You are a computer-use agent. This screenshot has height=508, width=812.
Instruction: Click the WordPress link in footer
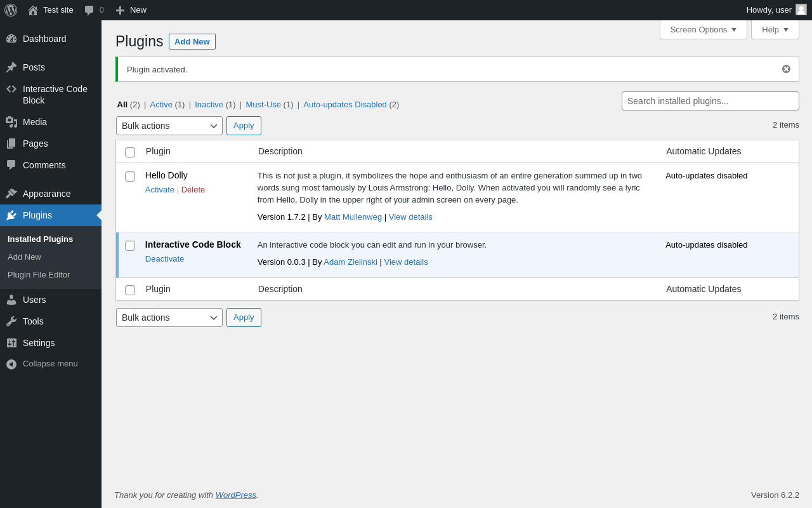click(236, 495)
